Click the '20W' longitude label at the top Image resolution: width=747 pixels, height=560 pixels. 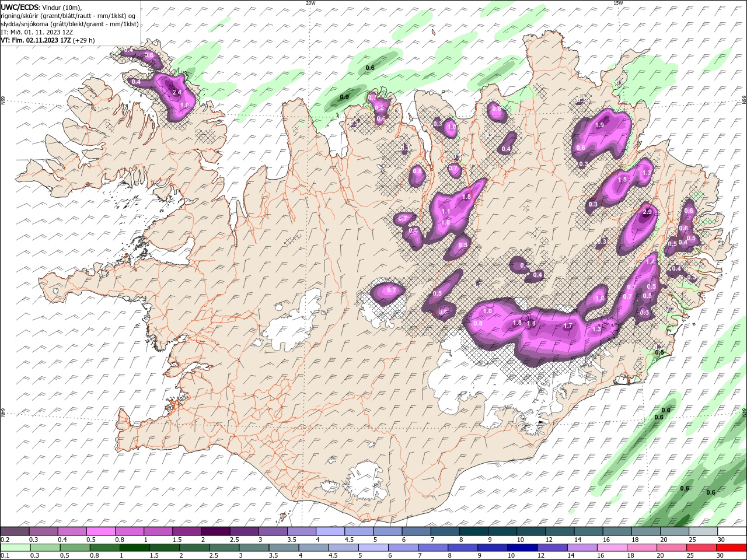click(310, 3)
